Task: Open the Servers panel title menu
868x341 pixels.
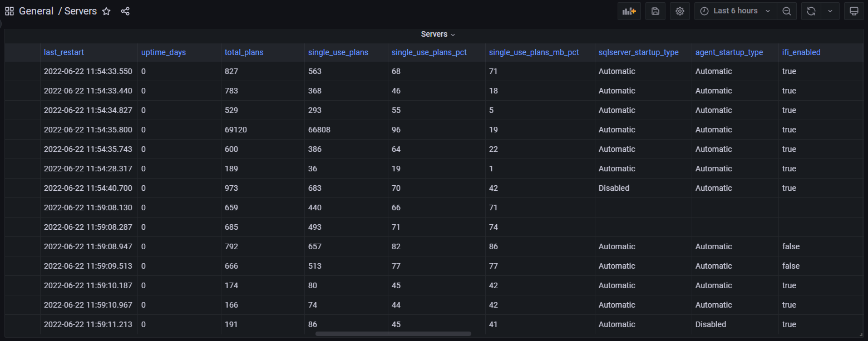Action: 437,34
